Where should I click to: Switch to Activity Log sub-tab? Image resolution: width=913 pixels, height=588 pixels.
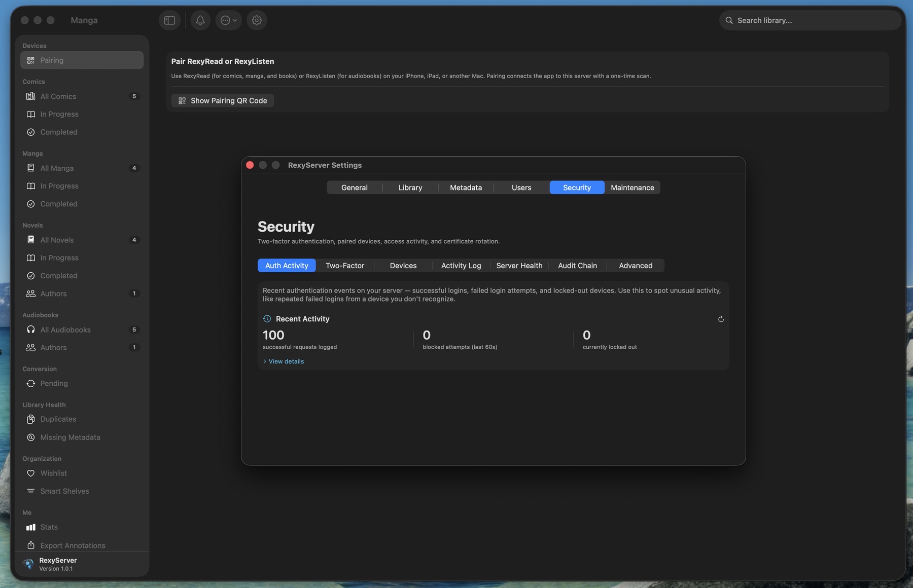click(x=461, y=266)
